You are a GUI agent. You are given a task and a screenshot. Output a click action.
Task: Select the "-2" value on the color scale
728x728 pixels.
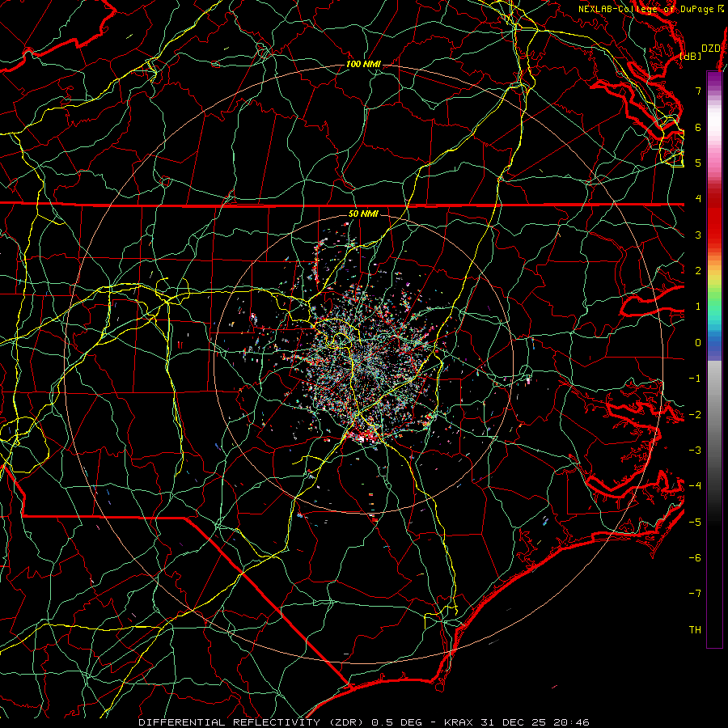pos(695,414)
